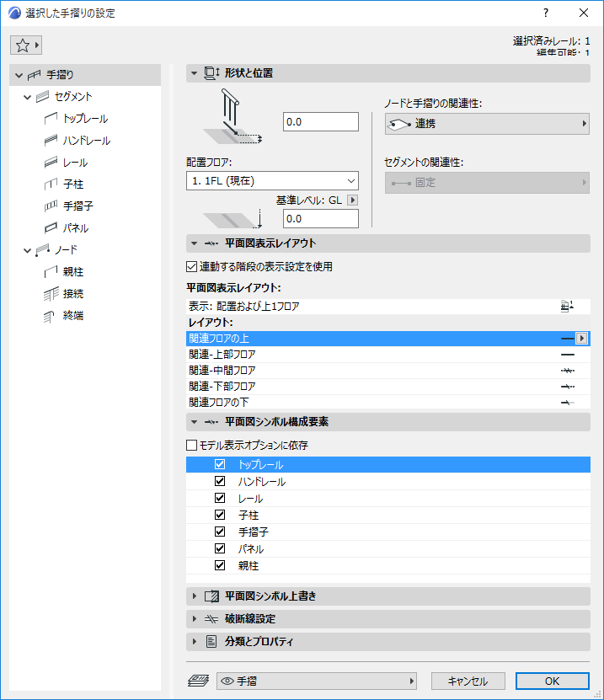Confirm settings with OK button

point(553,681)
